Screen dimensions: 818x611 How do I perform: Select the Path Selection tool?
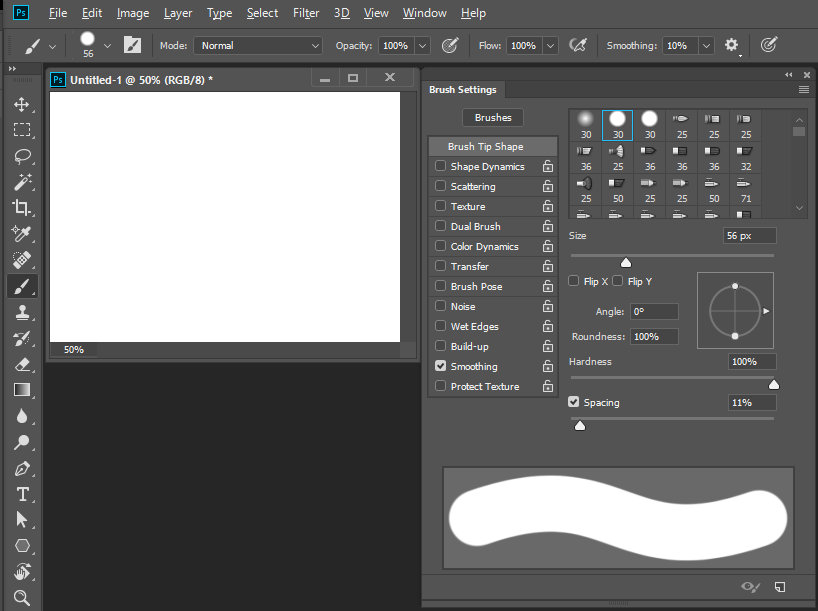21,520
